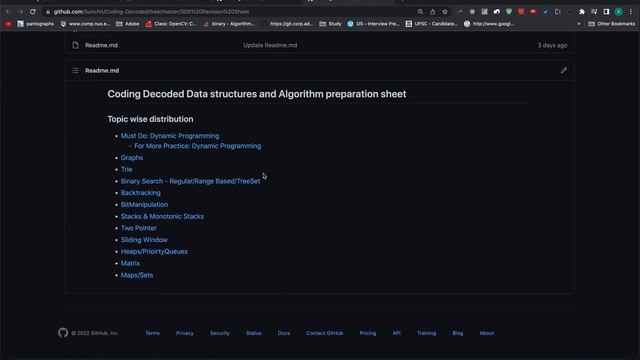640x360 pixels.
Task: Open the Matrix topic link
Action: tap(130, 263)
